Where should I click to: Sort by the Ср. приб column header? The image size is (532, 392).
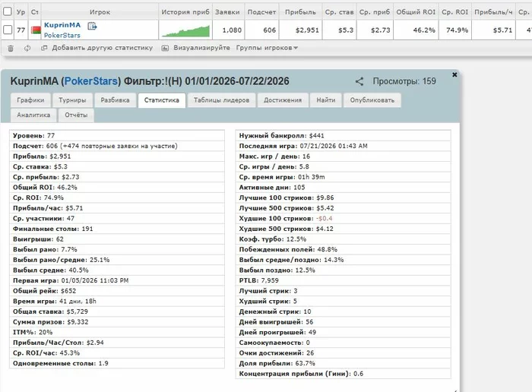[x=375, y=12]
